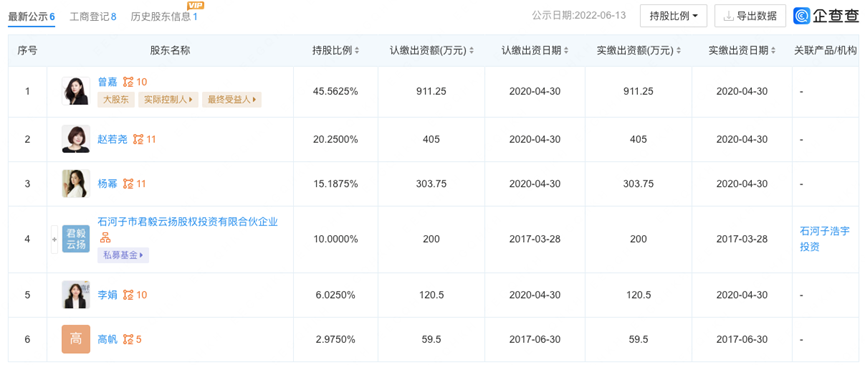This screenshot has height=365, width=865.
Task: Click 曾嘉's avatar photo
Action: [x=76, y=91]
